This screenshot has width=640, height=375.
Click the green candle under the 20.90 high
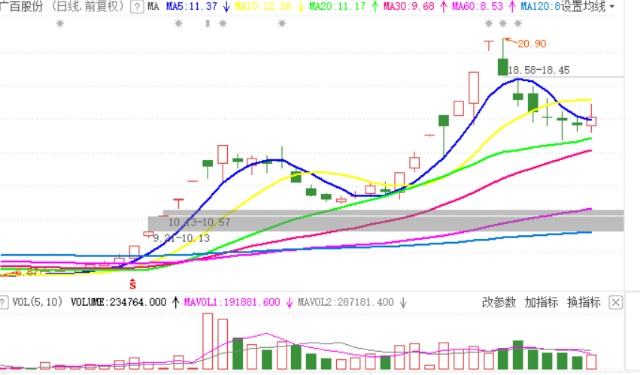503,67
